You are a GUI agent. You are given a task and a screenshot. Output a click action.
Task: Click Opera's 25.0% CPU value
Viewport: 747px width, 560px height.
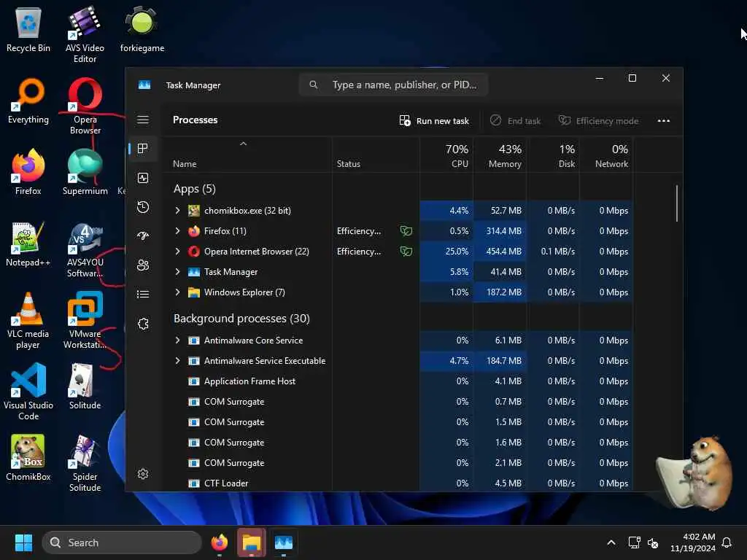457,251
